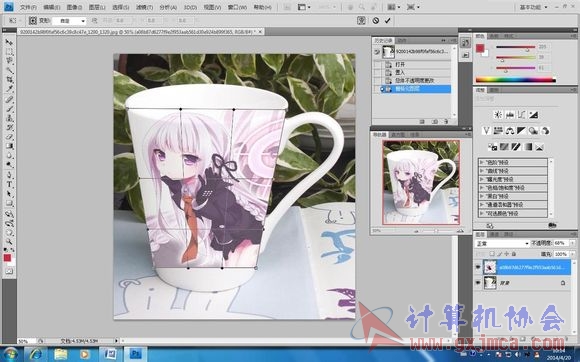The image size is (580, 362).
Task: Switch to the 历史记录 panel tab
Action: [x=382, y=40]
